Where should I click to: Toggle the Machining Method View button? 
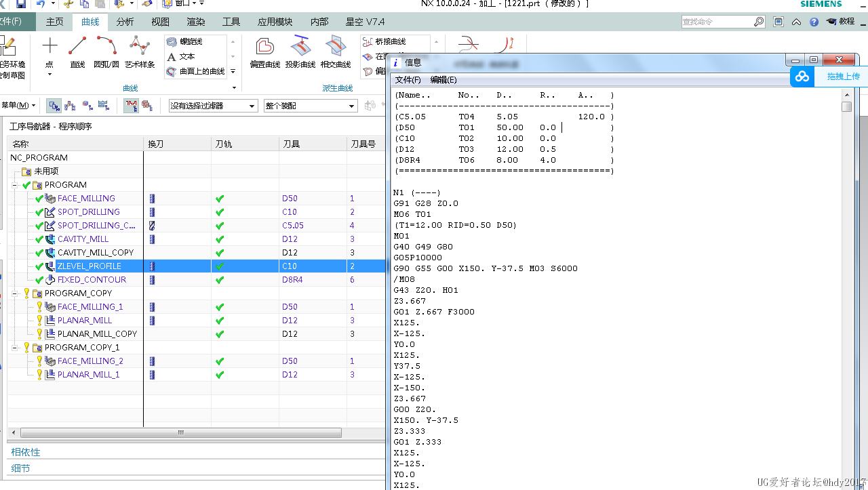pos(104,106)
